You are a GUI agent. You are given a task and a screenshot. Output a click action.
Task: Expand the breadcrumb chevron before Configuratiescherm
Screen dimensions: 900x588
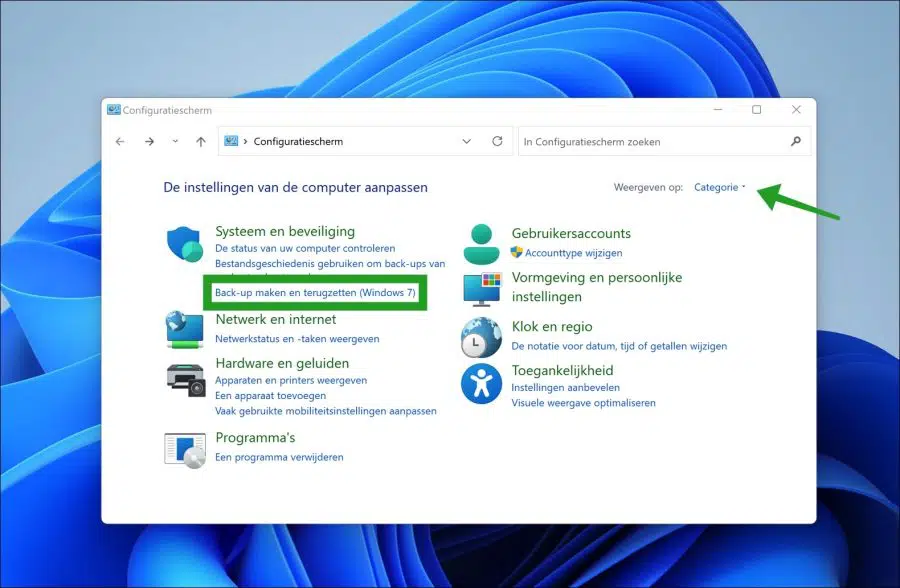click(x=246, y=141)
